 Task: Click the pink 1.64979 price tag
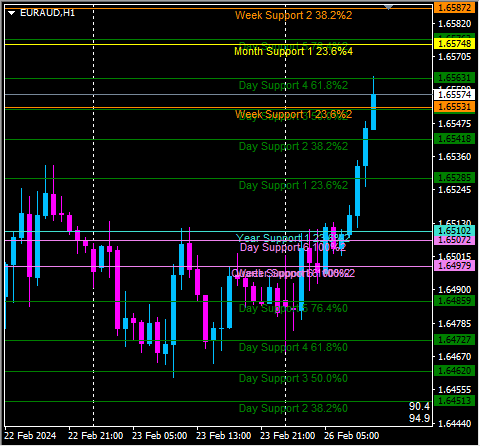tap(455, 266)
